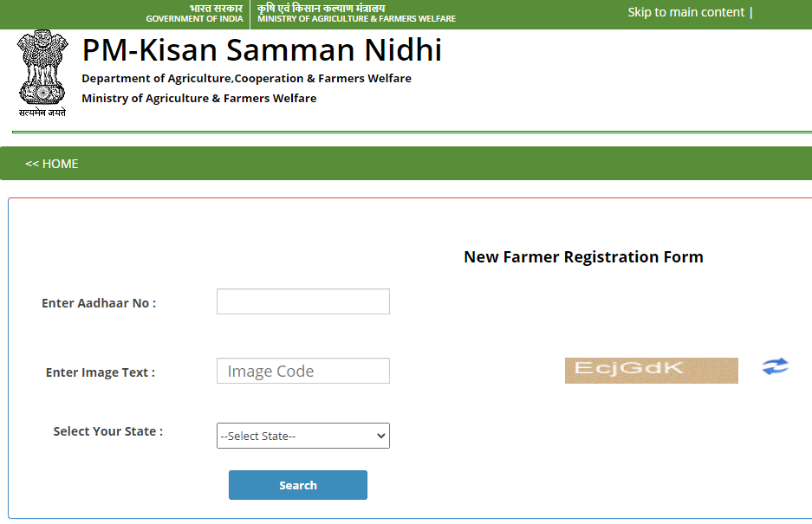Click the PM-Kisan Samman Nidhi title

tap(262, 50)
